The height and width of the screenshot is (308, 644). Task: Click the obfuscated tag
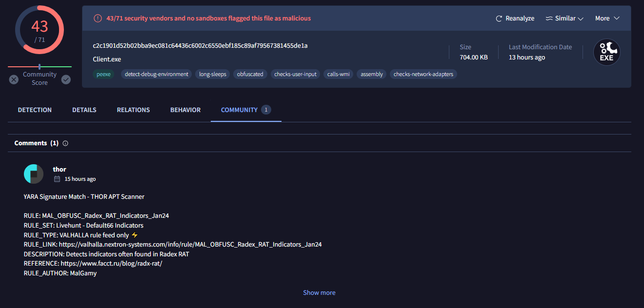tap(250, 74)
